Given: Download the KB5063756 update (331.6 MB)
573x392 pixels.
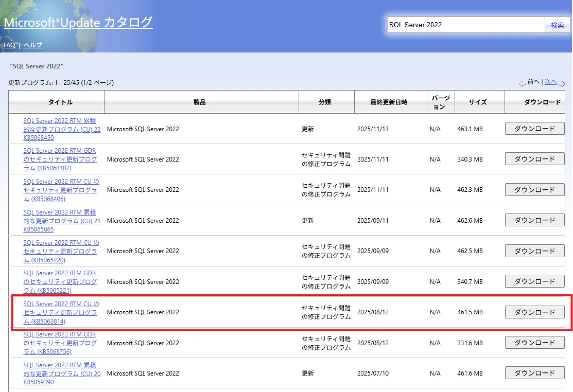Looking at the screenshot, I should click(x=534, y=343).
